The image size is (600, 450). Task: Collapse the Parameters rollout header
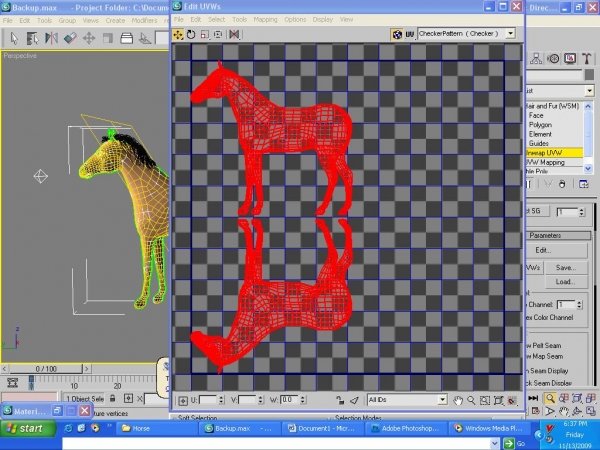(x=559, y=235)
